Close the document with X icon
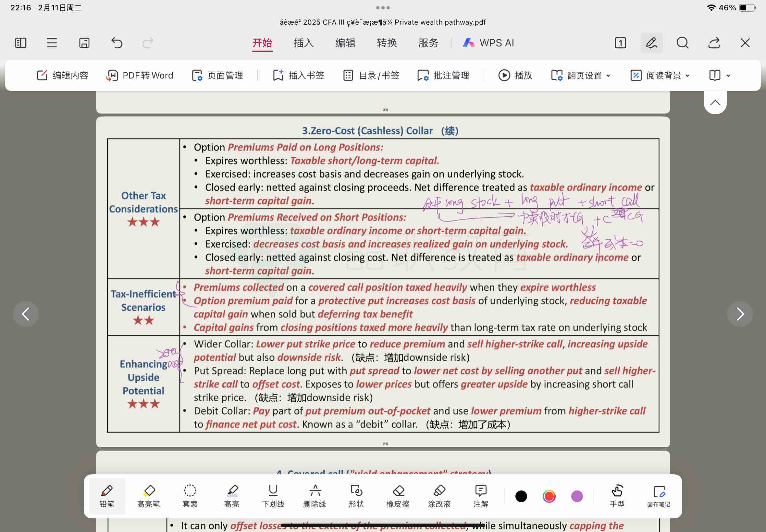 (x=745, y=43)
